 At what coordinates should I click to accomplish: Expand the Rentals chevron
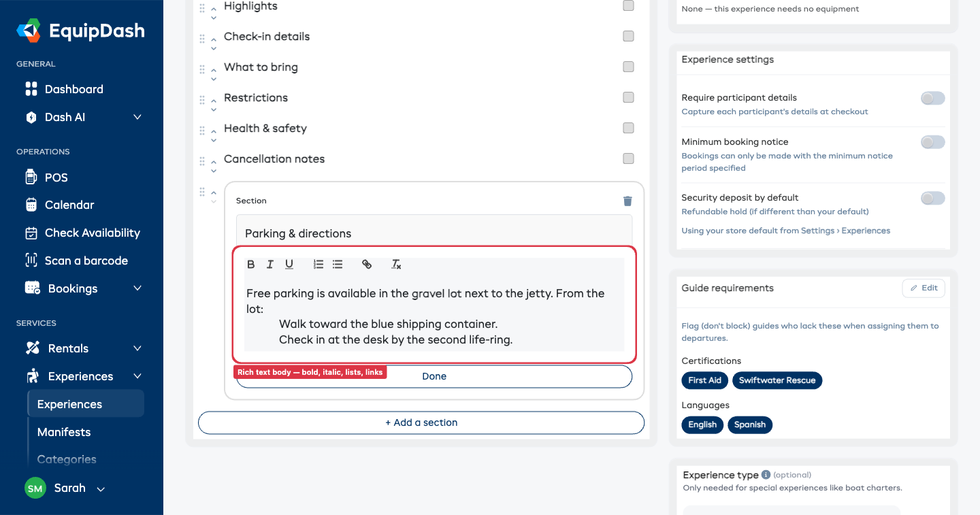click(137, 348)
